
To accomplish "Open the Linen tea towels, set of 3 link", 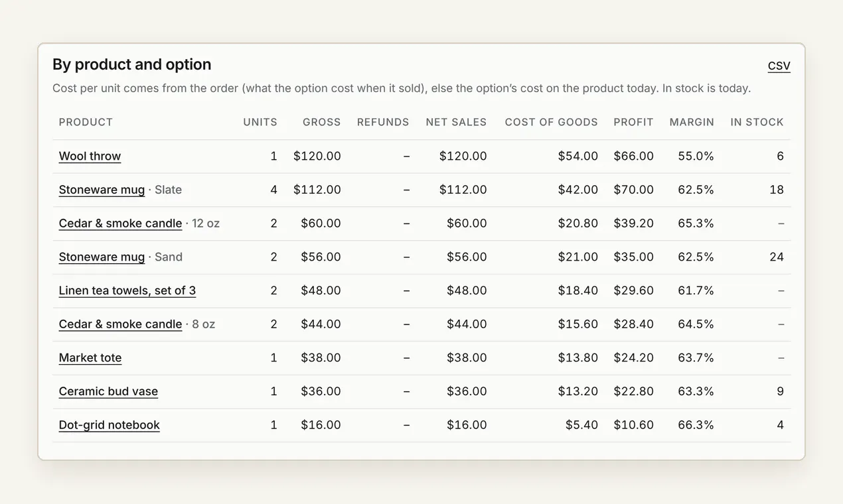I will click(127, 290).
